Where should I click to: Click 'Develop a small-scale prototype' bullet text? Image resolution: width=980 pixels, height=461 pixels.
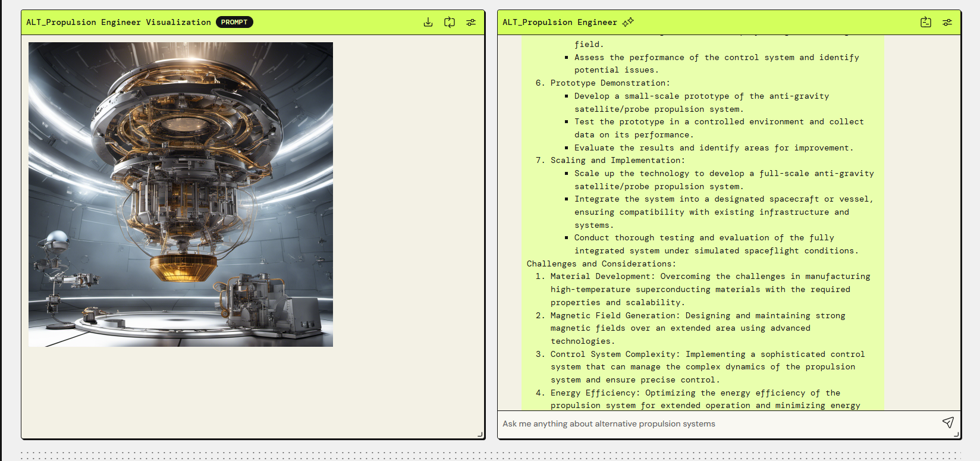click(x=702, y=102)
